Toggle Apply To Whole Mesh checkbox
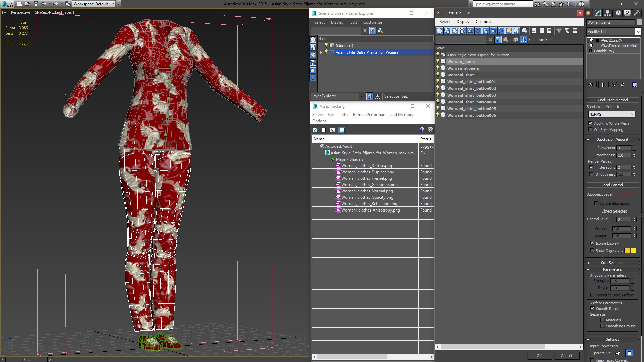 click(x=591, y=123)
